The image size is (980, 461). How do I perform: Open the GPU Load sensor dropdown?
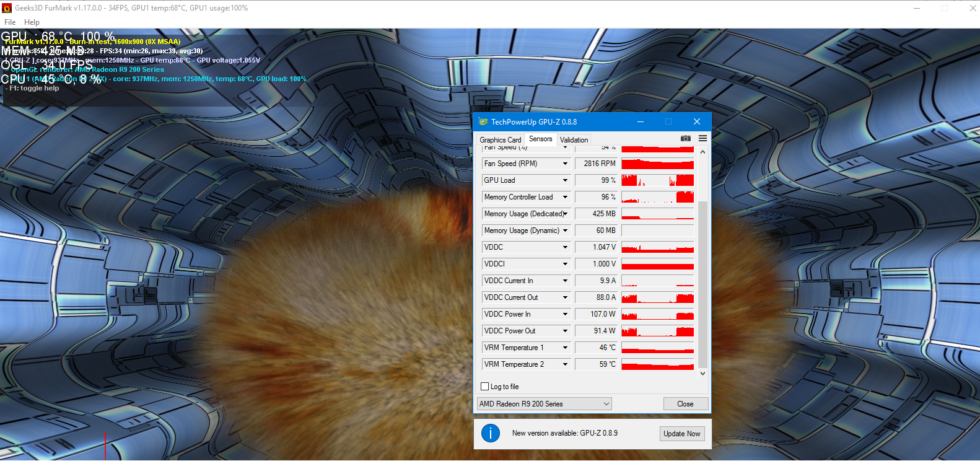[x=565, y=180]
